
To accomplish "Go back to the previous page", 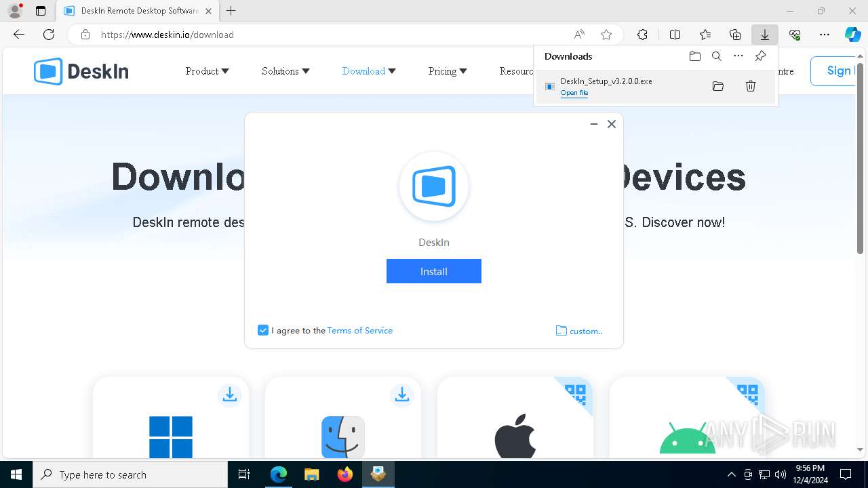I will 19,35.
